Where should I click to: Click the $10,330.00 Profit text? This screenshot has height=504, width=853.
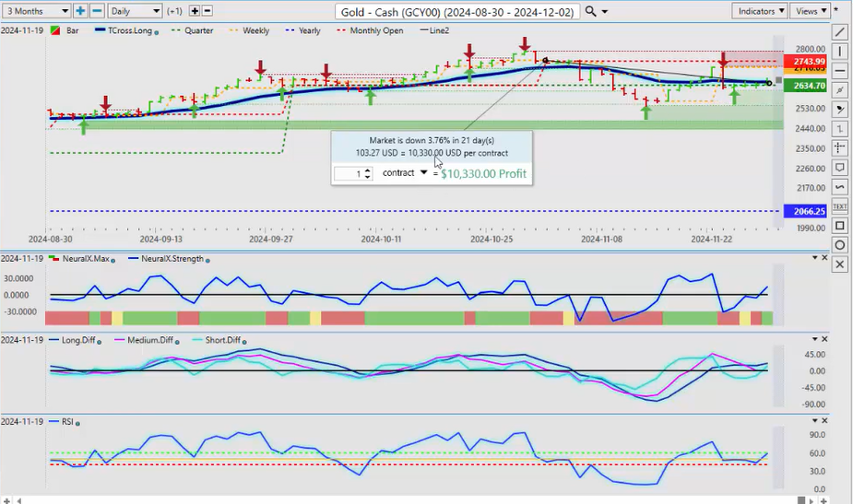click(483, 174)
